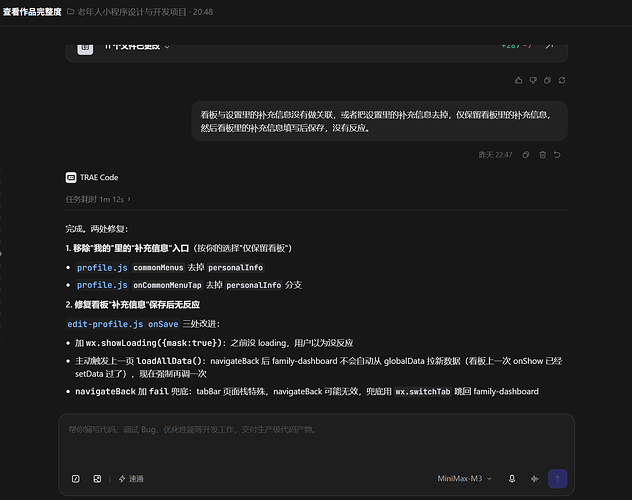Screen dimensions: 632x500
Task: Thumbs up the previous response
Action: pos(518,81)
